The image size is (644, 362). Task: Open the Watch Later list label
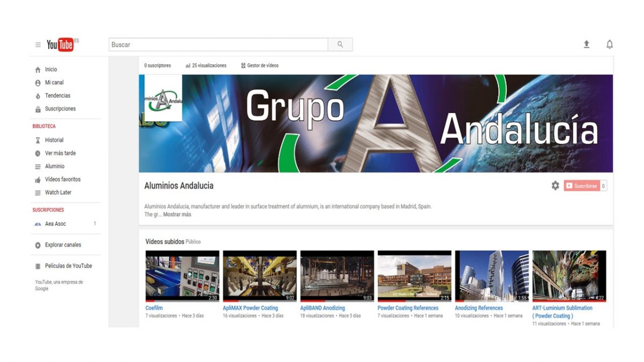[58, 193]
